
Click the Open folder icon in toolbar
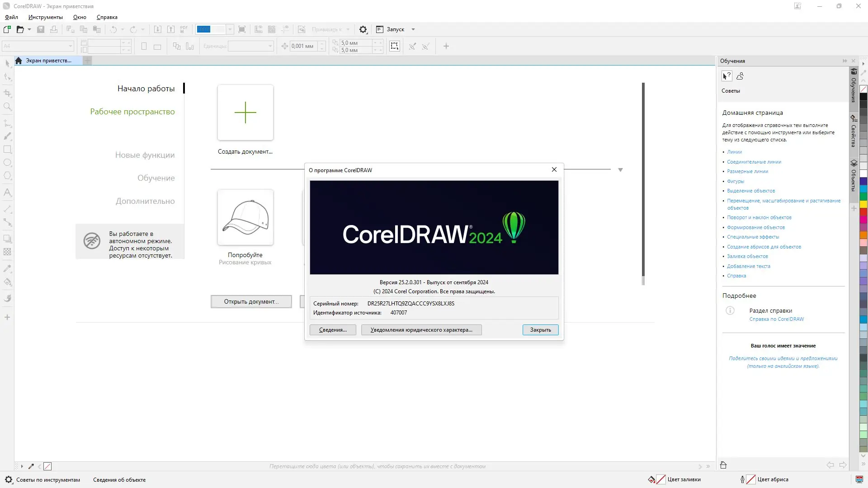(x=20, y=29)
